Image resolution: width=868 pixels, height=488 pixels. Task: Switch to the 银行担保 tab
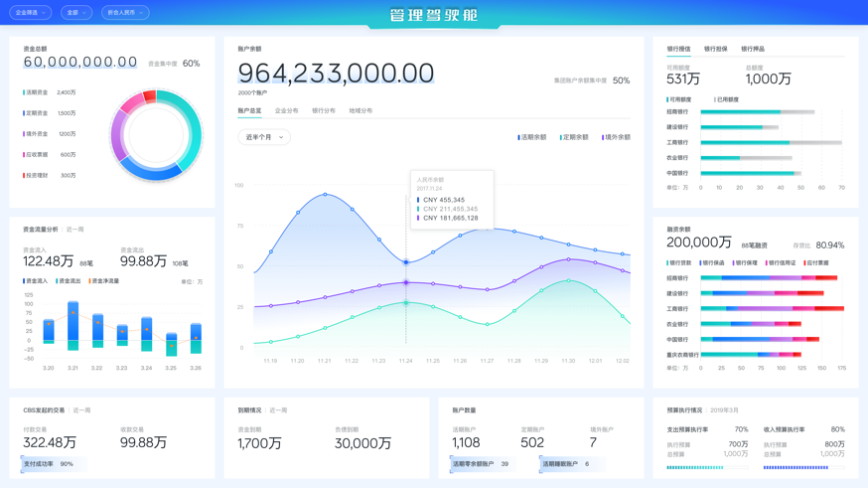(715, 49)
